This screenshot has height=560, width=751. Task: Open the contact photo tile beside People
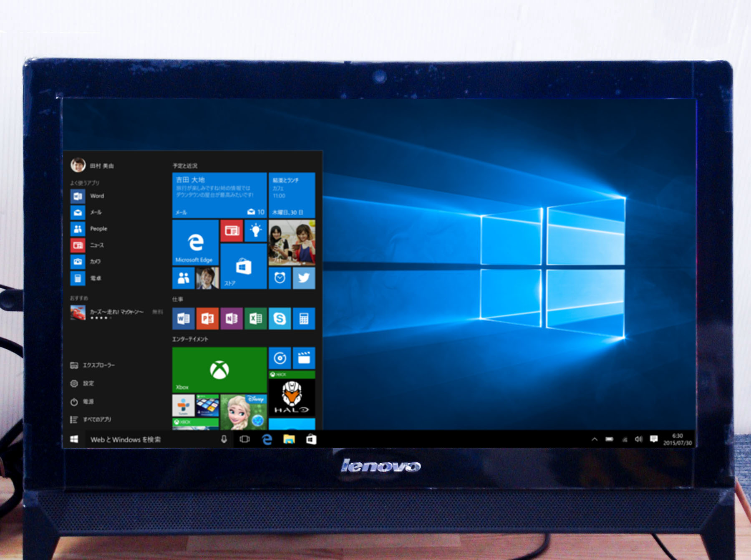click(x=207, y=278)
